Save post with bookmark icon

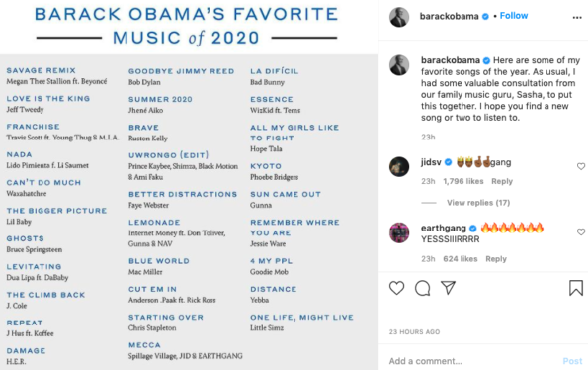point(576,288)
